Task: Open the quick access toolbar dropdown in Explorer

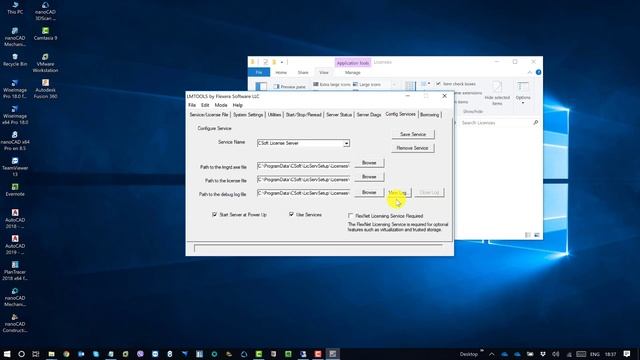Action: coord(282,62)
